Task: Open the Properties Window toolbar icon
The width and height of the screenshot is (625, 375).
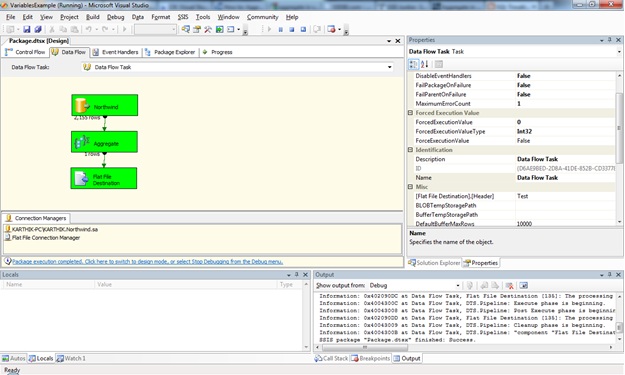Action: 197,29
